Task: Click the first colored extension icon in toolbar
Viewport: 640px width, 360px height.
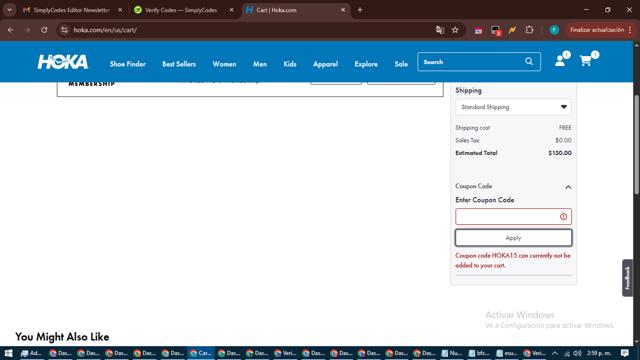Action: click(x=478, y=30)
